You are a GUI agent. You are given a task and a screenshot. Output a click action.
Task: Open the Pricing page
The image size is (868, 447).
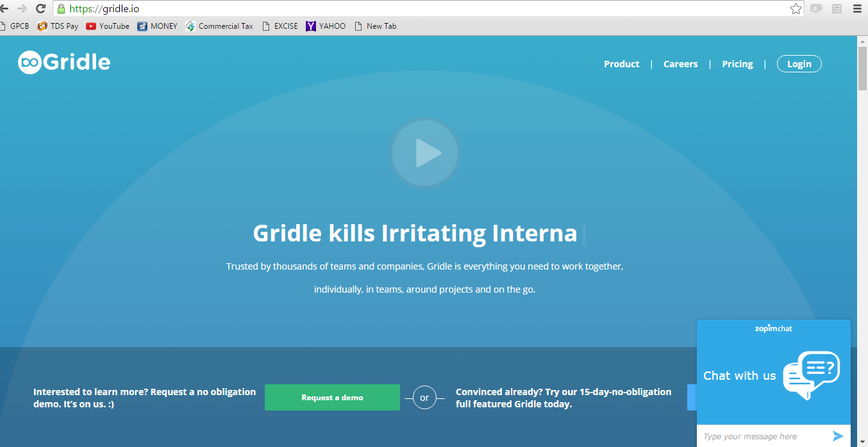(737, 64)
